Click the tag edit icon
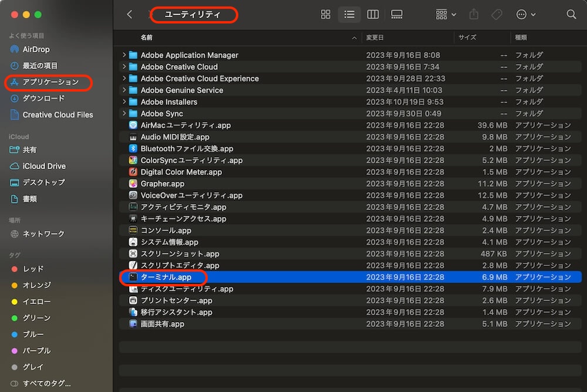This screenshot has width=587, height=392. coord(497,15)
